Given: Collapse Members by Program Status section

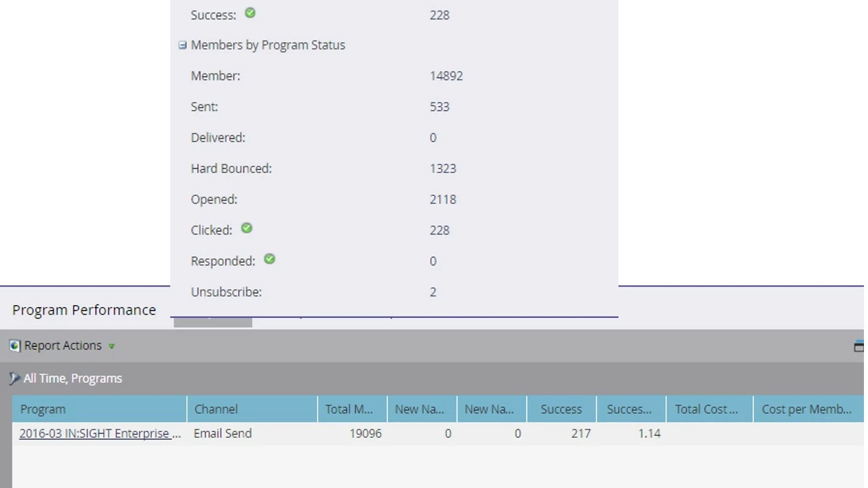Looking at the screenshot, I should point(182,45).
